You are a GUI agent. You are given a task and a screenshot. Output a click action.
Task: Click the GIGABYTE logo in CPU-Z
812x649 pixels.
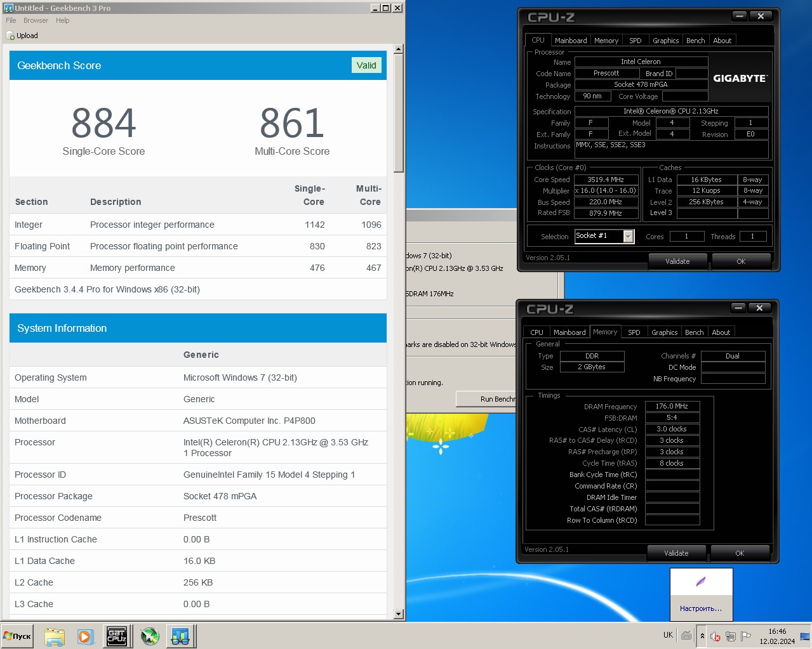[740, 79]
